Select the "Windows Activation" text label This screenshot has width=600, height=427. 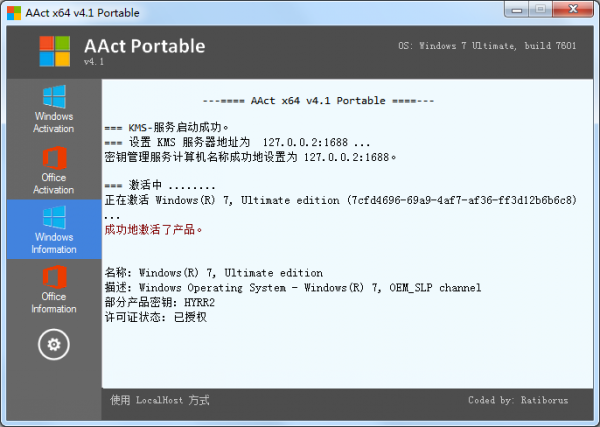tap(54, 122)
